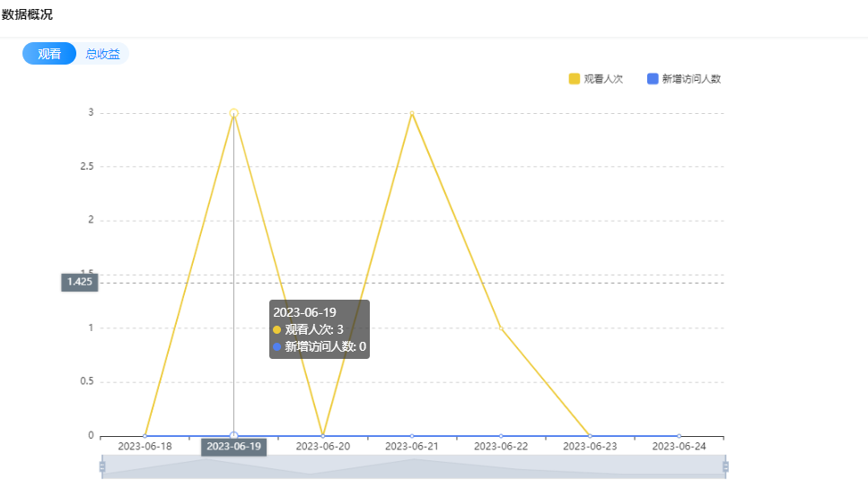The image size is (868, 489).
Task: Toggle series via 新增访问人数 legend text
Action: [x=691, y=79]
